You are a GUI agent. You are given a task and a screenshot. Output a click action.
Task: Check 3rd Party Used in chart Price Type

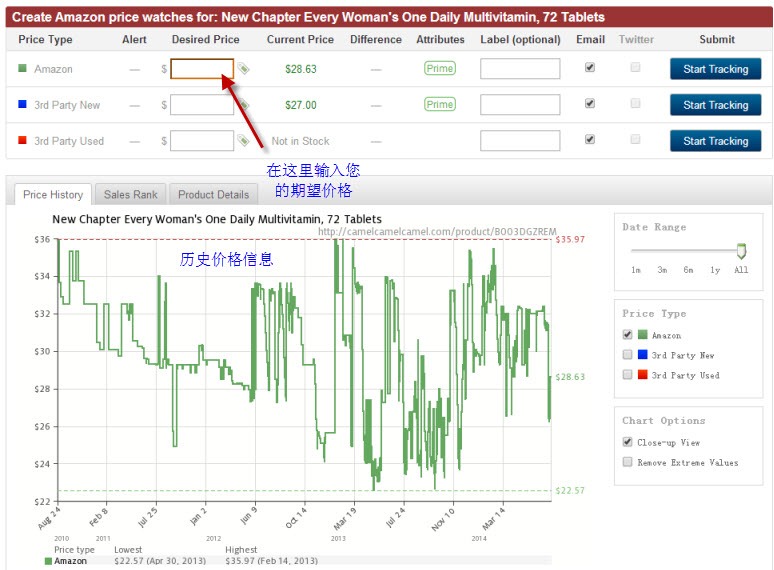pos(627,375)
